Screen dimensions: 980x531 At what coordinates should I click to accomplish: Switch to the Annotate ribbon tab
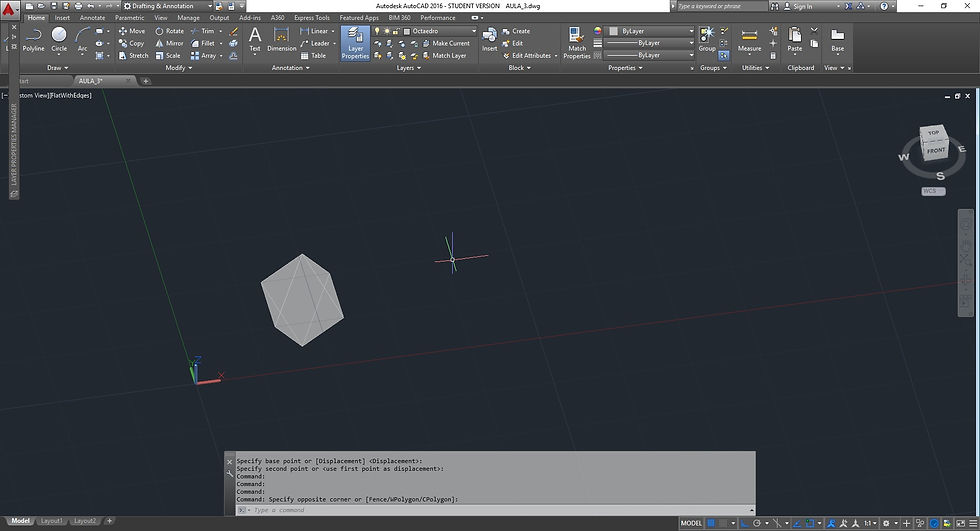[x=92, y=18]
